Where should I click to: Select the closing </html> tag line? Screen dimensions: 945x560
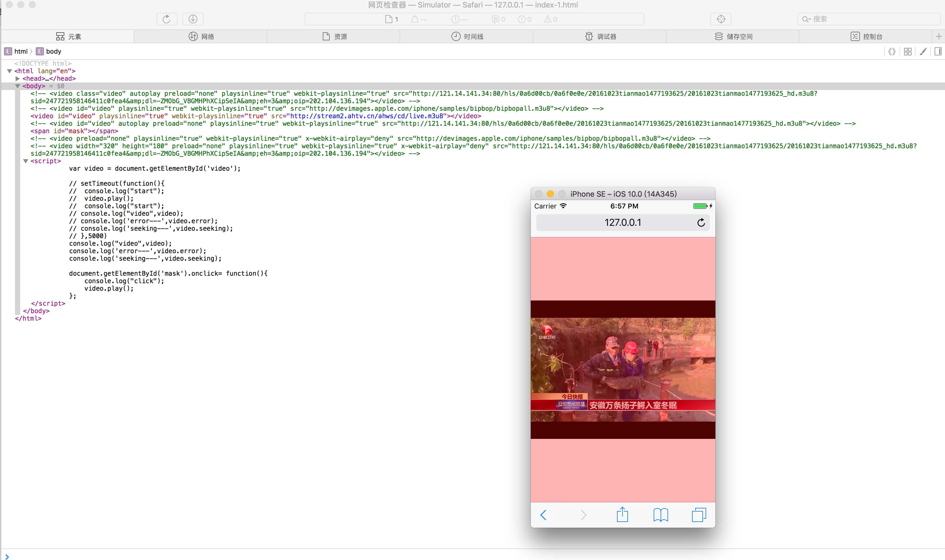28,318
